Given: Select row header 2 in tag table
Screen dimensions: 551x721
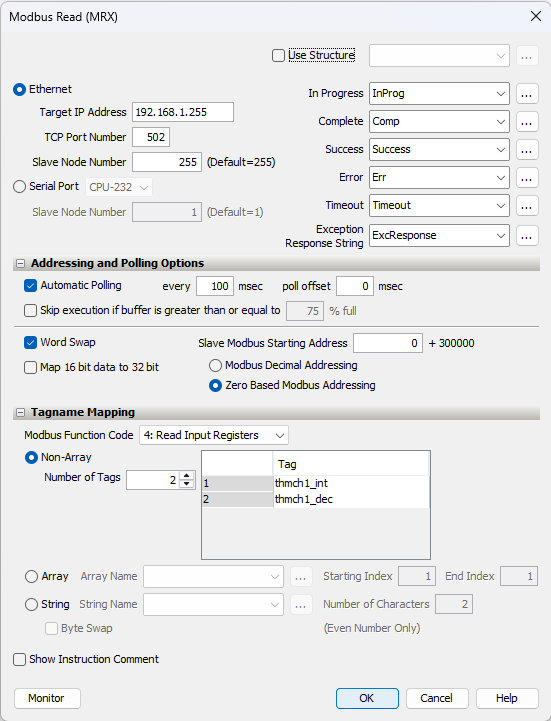Looking at the screenshot, I should (x=237, y=499).
